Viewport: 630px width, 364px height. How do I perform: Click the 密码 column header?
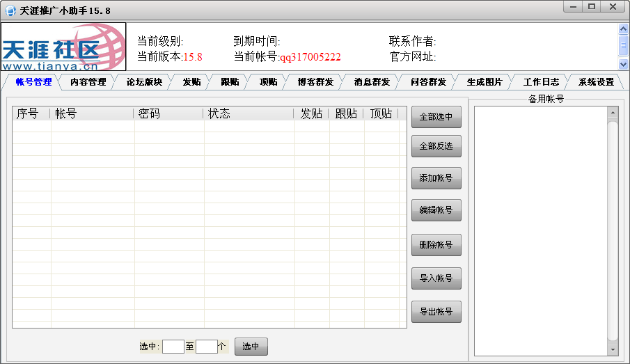(168, 113)
